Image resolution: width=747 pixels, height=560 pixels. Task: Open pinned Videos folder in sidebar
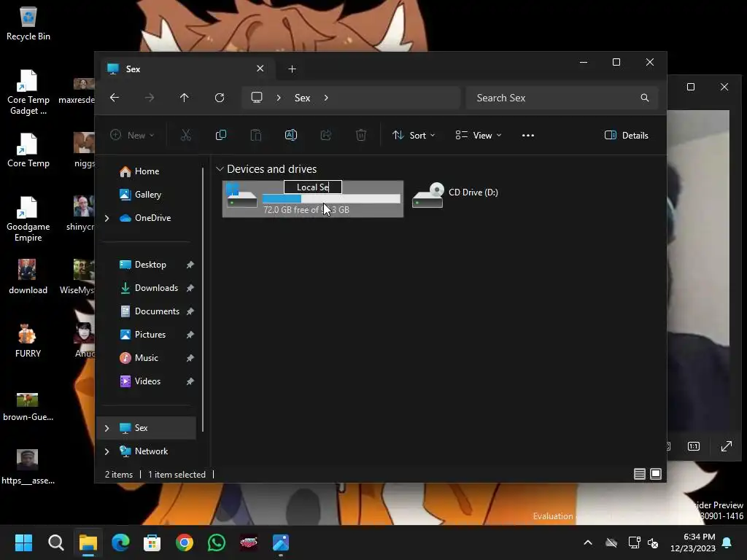[147, 381]
